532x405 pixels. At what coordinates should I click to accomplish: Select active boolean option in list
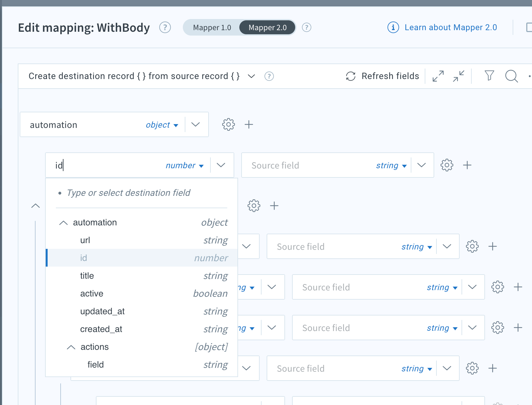click(142, 294)
